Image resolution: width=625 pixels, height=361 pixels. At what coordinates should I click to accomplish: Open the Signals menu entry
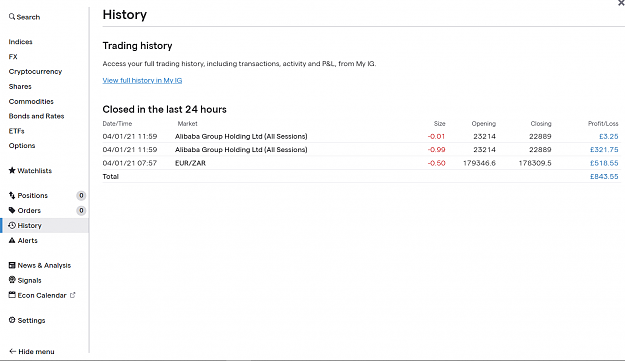29,281
